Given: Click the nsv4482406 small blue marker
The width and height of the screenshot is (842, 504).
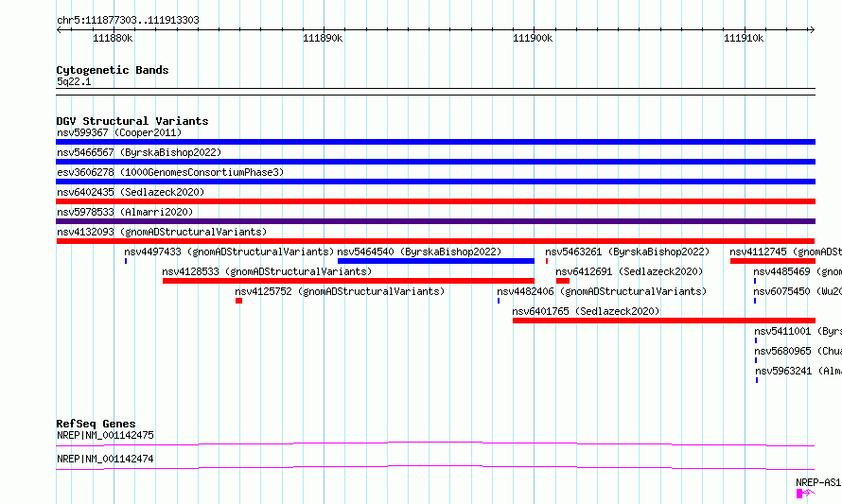Looking at the screenshot, I should [499, 301].
